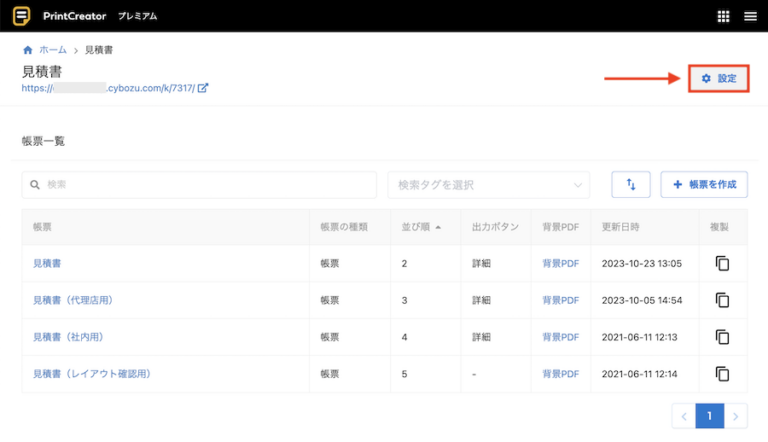The image size is (768, 442).
Task: Click the 帳票を作成 button
Action: coord(704,185)
